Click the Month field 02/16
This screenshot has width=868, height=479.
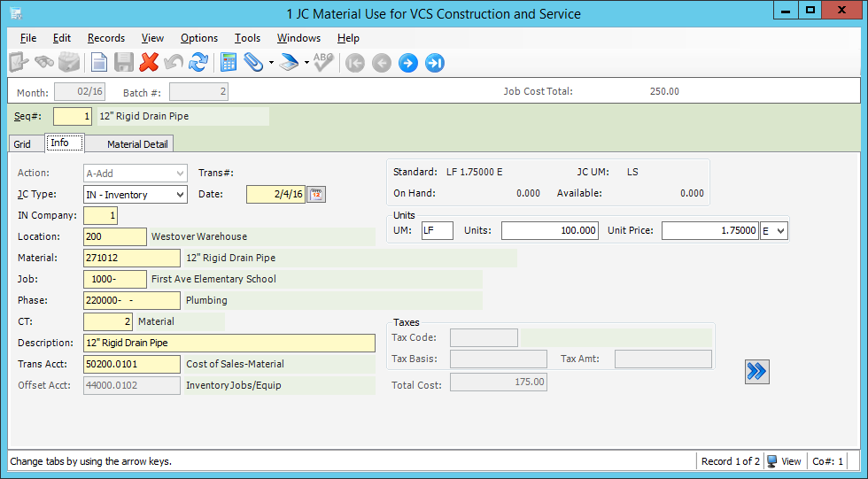(80, 92)
